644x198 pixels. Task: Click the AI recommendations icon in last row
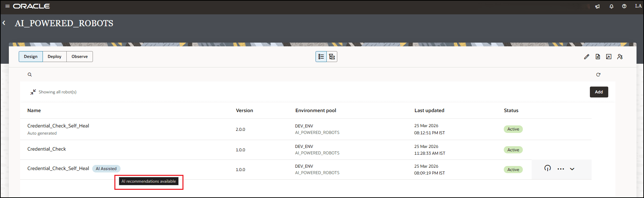pyautogui.click(x=547, y=168)
